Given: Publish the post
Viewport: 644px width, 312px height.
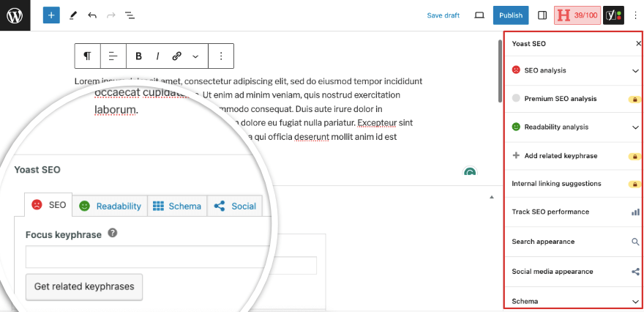Looking at the screenshot, I should coord(511,15).
